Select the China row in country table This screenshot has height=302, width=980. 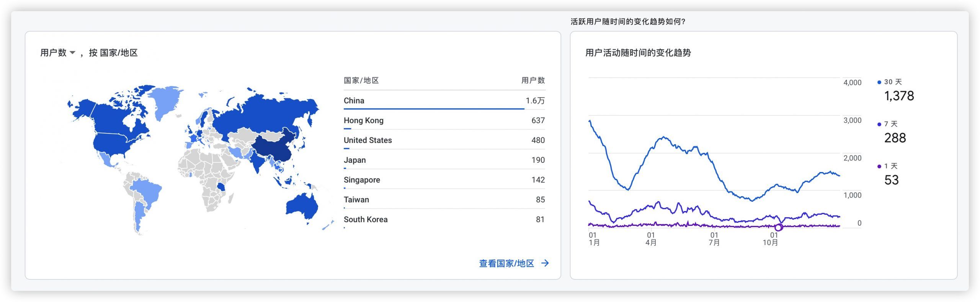[444, 101]
